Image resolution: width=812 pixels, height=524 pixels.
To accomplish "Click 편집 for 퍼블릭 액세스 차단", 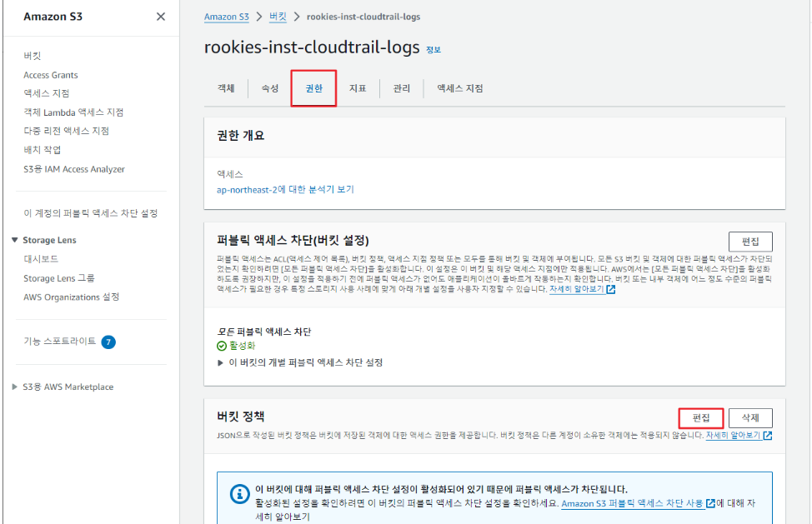I will coord(750,242).
